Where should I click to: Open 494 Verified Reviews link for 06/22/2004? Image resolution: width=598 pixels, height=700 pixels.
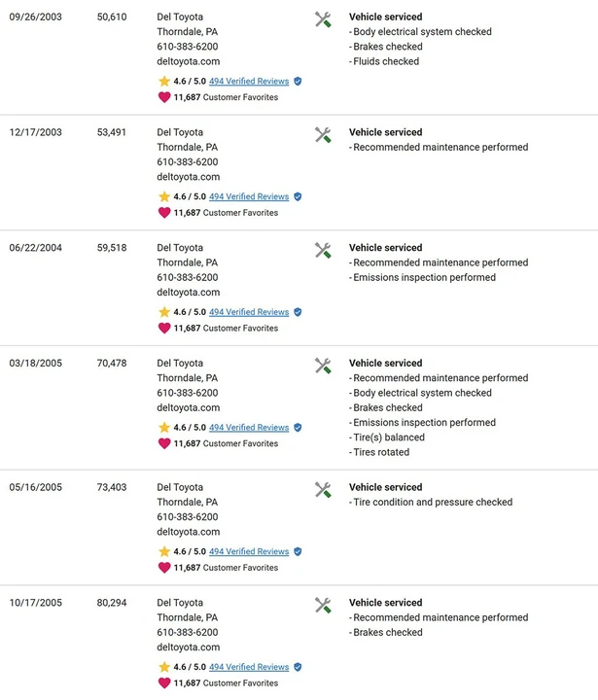[x=249, y=312]
